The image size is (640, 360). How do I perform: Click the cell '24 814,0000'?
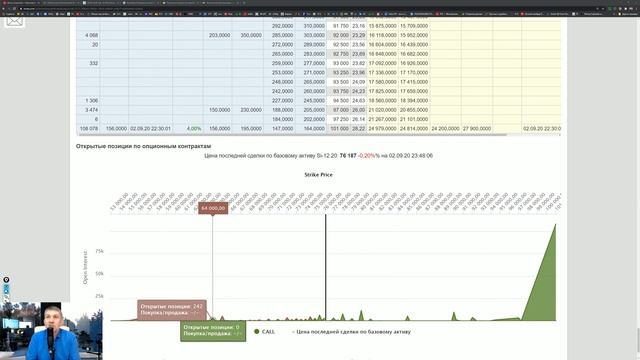414,129
